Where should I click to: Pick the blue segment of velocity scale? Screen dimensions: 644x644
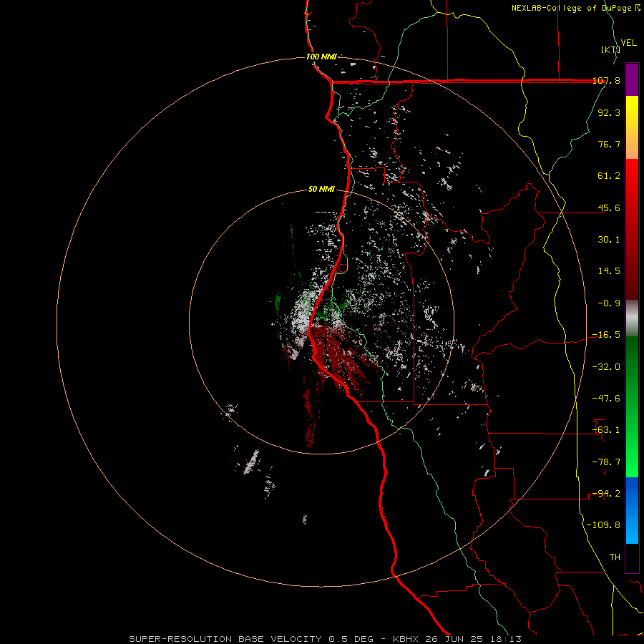pos(632,510)
